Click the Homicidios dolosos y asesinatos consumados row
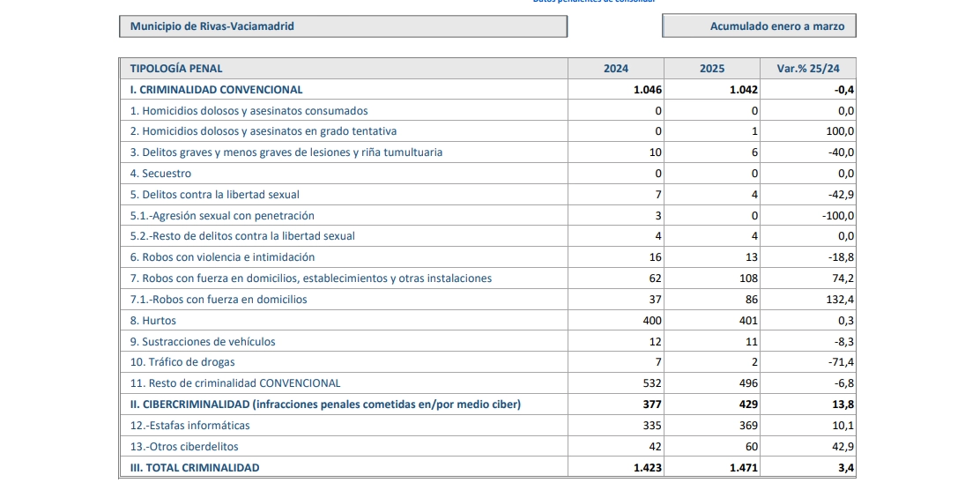The image size is (980, 490). tap(249, 111)
